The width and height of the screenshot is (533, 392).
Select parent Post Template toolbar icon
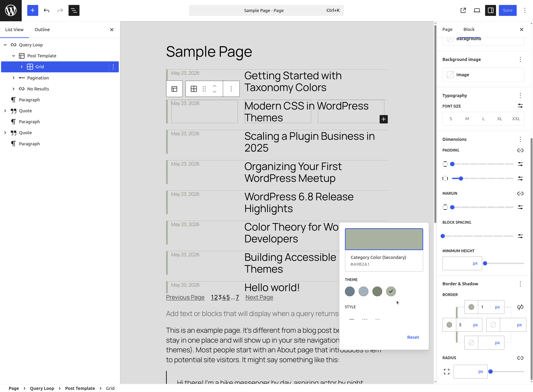[x=174, y=89]
